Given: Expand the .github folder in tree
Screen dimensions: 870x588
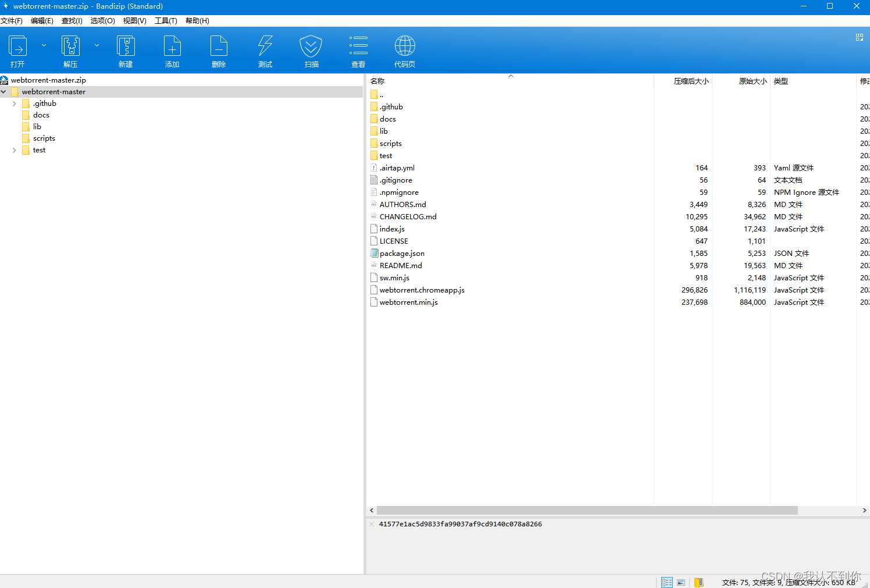Looking at the screenshot, I should click(15, 104).
